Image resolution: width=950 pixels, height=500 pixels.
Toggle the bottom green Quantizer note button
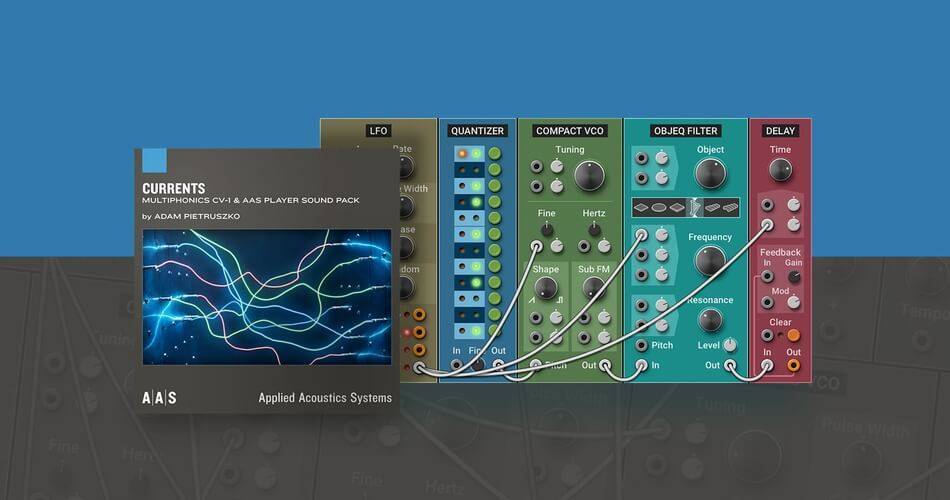click(x=495, y=331)
